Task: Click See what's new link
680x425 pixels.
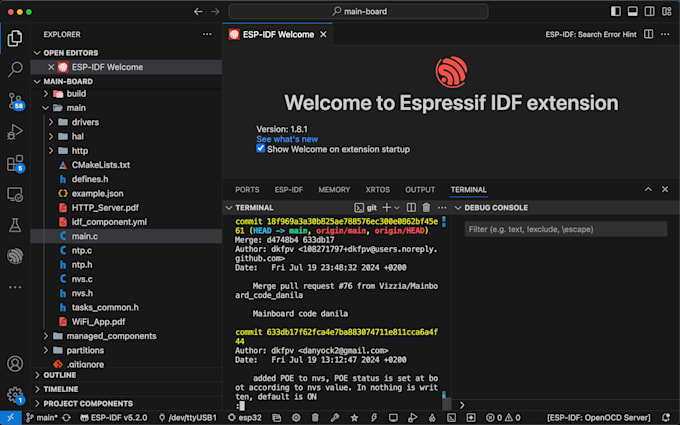Action: pyautogui.click(x=287, y=139)
